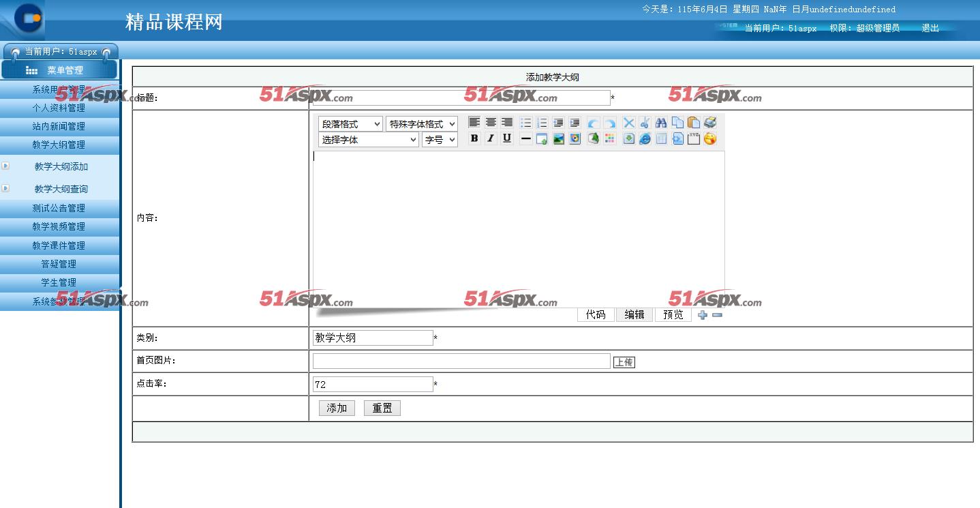Screen dimensions: 980x508
Task: Toggle bold formatting in the editor
Action: [474, 138]
